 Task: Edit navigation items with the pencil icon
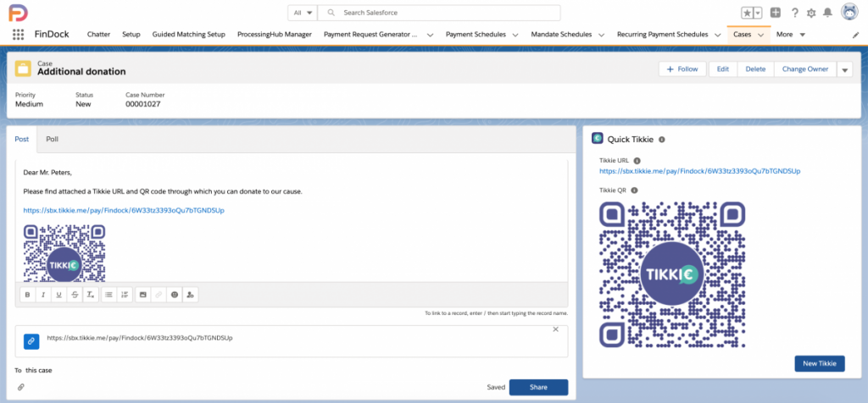point(855,35)
